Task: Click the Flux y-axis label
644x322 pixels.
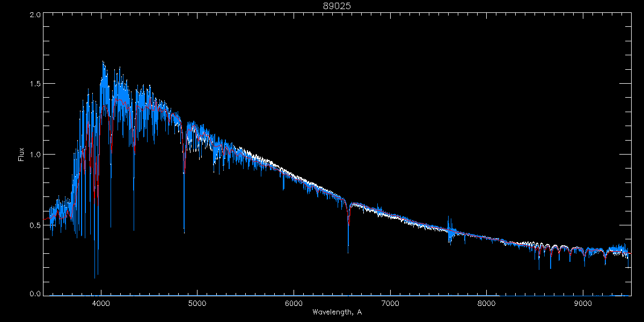Action: tap(21, 155)
